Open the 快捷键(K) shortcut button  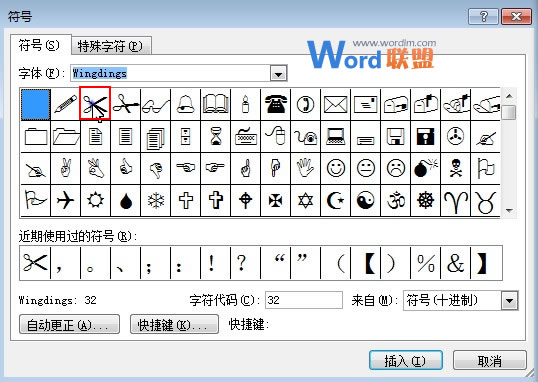[174, 324]
